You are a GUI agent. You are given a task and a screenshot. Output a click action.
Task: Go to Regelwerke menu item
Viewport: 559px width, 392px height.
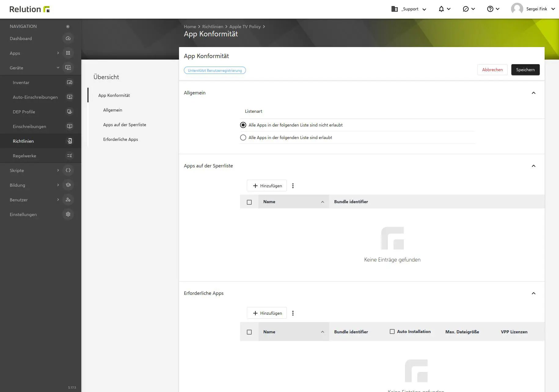click(24, 156)
